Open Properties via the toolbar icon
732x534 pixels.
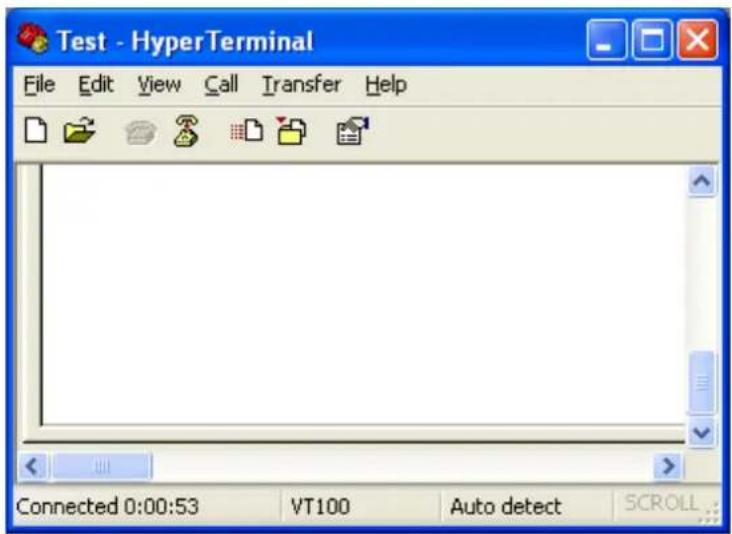[x=353, y=131]
